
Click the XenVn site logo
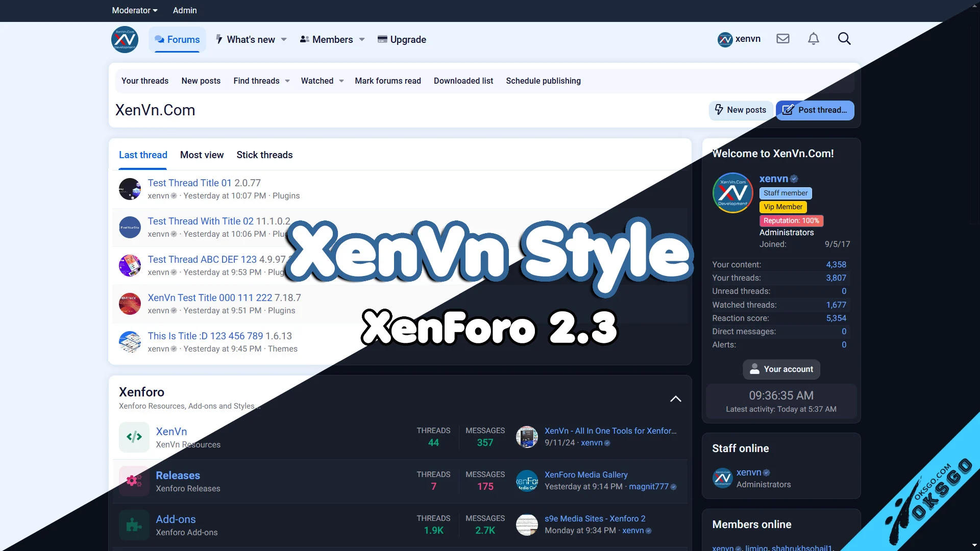(x=125, y=39)
